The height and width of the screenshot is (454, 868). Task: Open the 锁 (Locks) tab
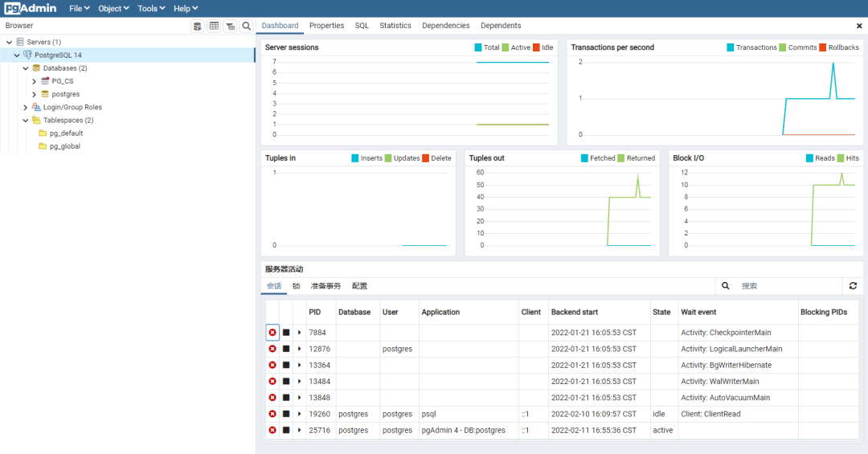point(296,286)
